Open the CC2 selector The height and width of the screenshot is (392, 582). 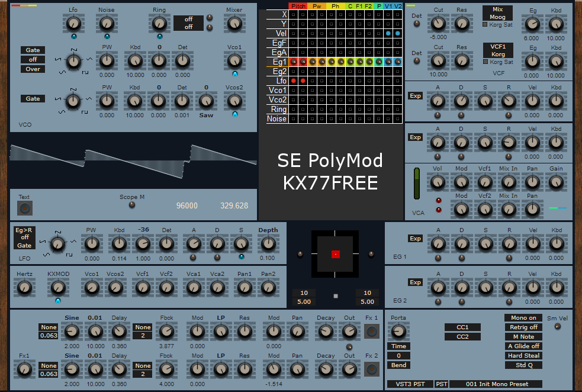tap(462, 337)
